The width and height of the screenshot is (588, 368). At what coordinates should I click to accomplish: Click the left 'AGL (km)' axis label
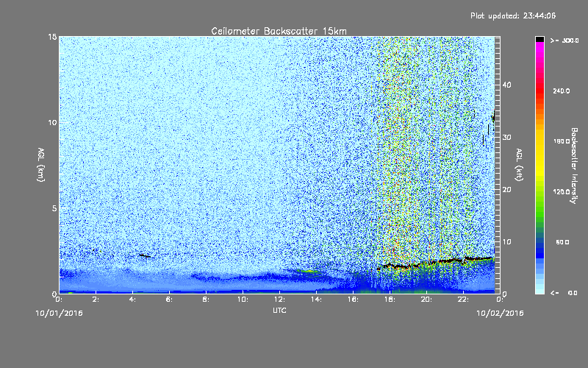tap(41, 164)
